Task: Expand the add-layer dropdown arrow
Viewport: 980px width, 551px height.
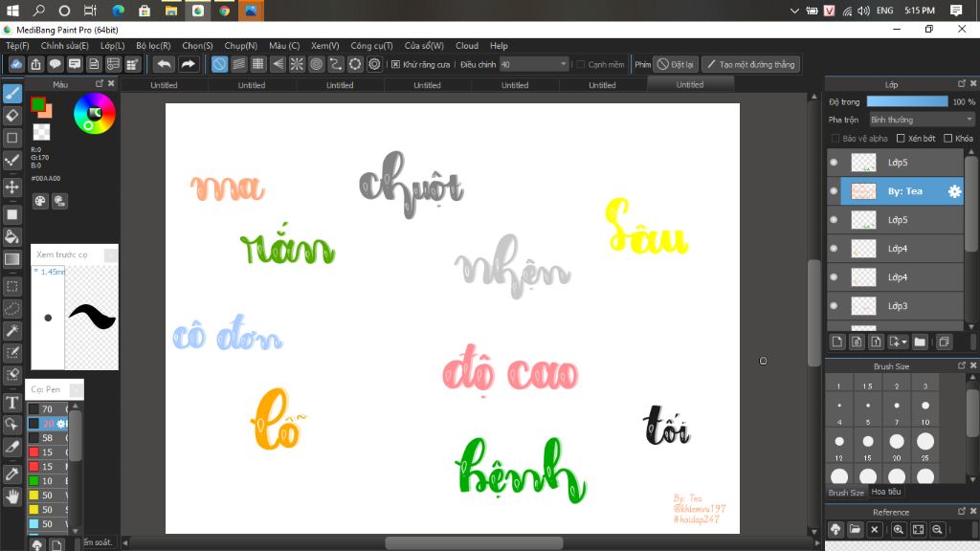Action: click(x=904, y=342)
